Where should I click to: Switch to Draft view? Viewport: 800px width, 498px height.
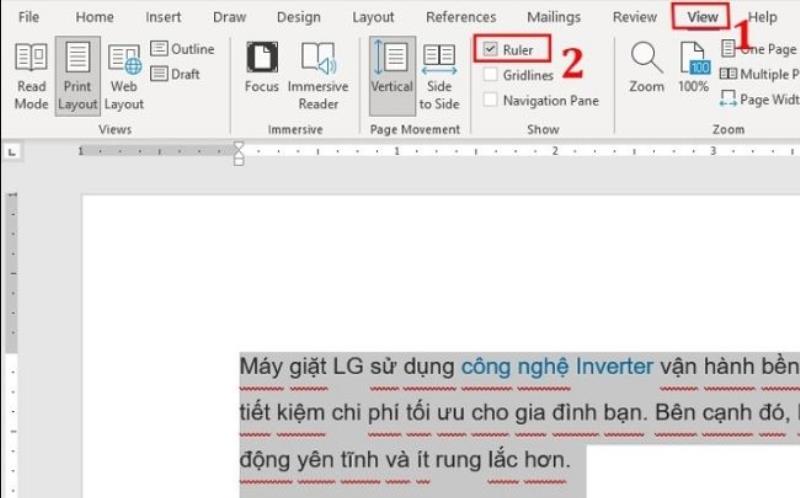[x=176, y=74]
